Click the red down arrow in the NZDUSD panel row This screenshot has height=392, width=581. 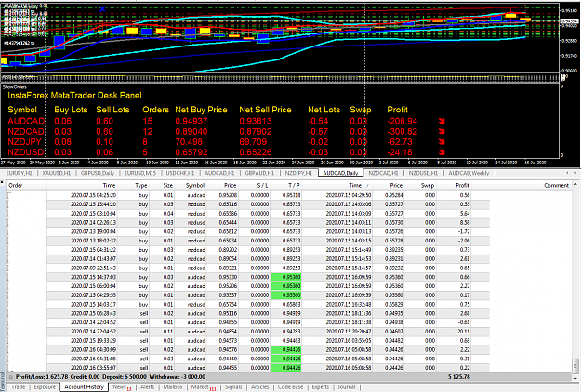(x=442, y=152)
